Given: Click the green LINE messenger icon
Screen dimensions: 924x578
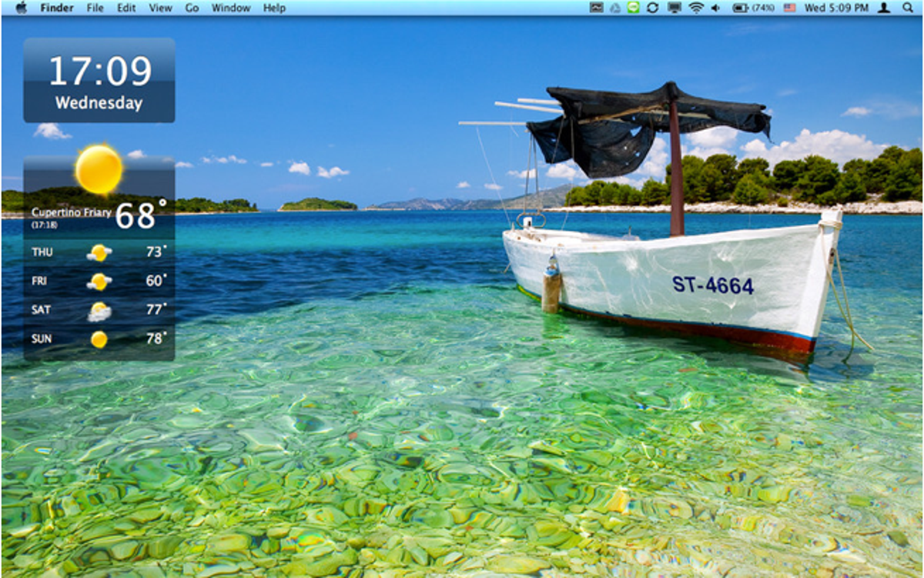Looking at the screenshot, I should tap(635, 8).
